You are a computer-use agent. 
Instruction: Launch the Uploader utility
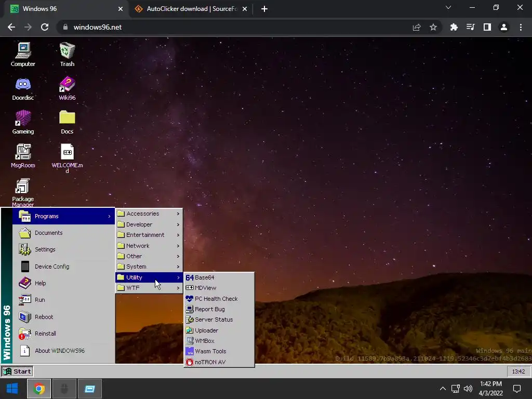[x=219, y=330]
